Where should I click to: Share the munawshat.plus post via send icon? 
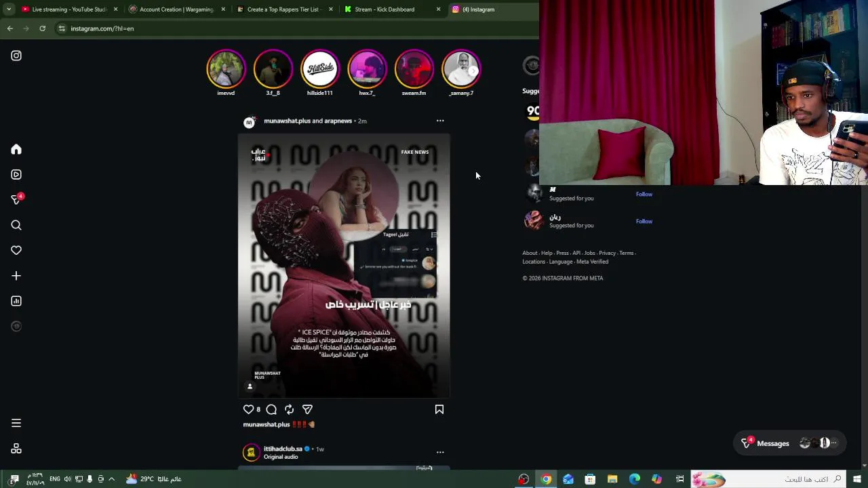click(x=307, y=409)
